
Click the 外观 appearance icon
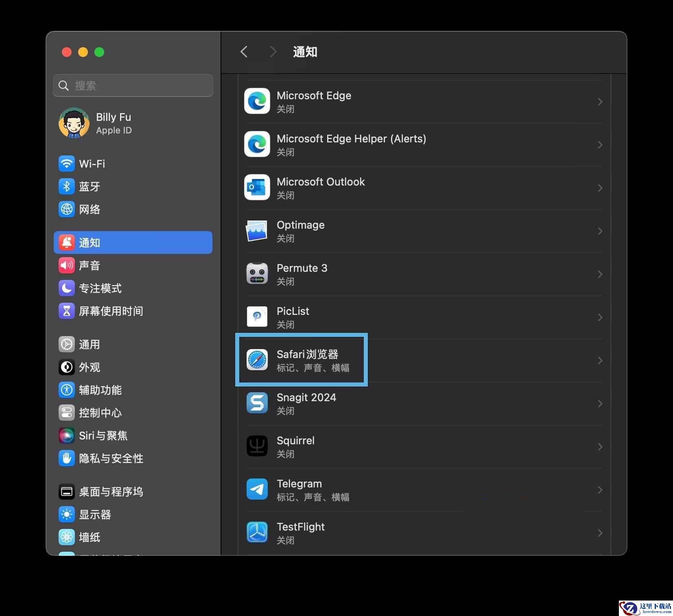67,367
